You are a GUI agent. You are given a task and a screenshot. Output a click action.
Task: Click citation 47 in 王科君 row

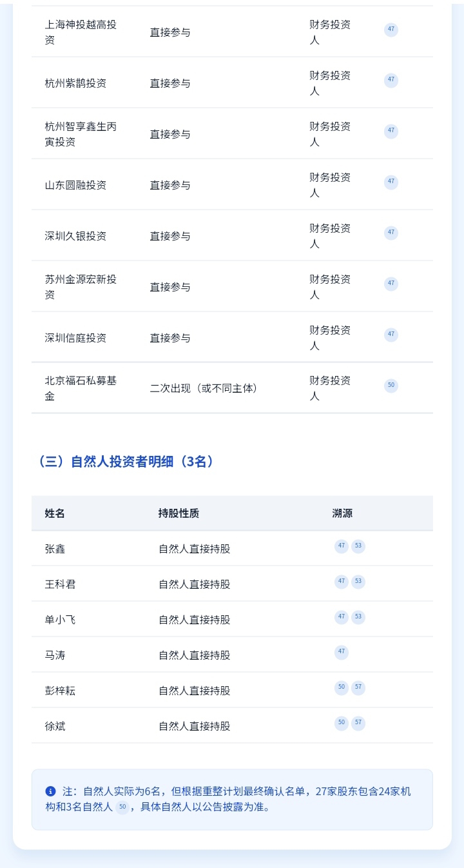(x=342, y=582)
